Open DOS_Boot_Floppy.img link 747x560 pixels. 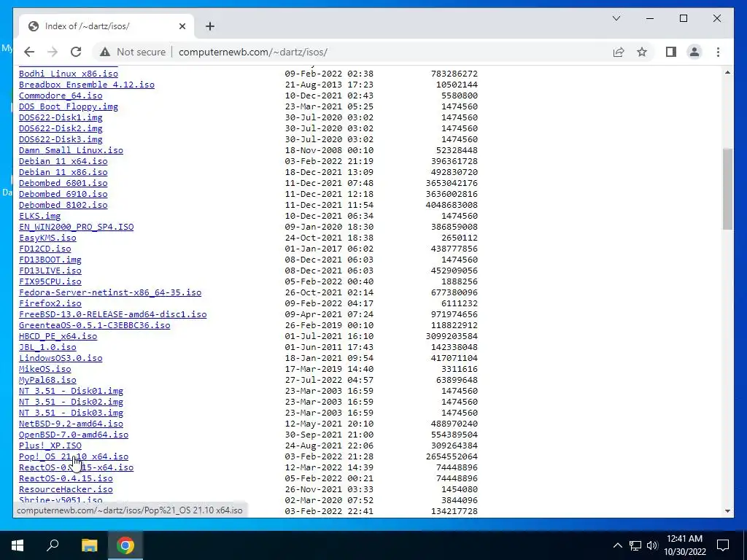[68, 106]
